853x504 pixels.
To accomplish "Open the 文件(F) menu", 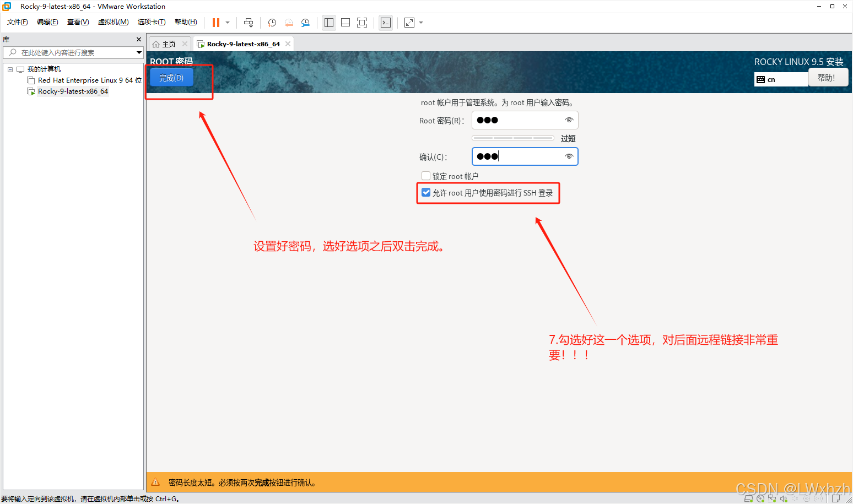I will [18, 22].
